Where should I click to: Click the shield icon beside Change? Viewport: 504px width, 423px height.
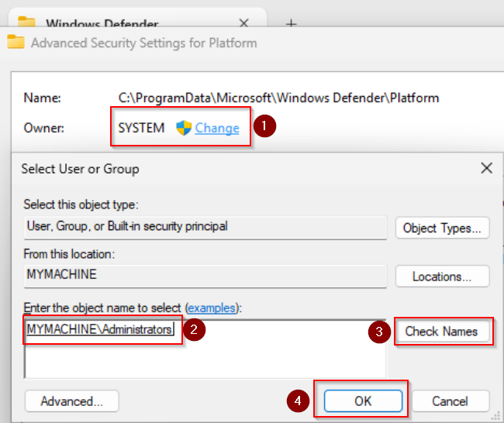(x=184, y=128)
